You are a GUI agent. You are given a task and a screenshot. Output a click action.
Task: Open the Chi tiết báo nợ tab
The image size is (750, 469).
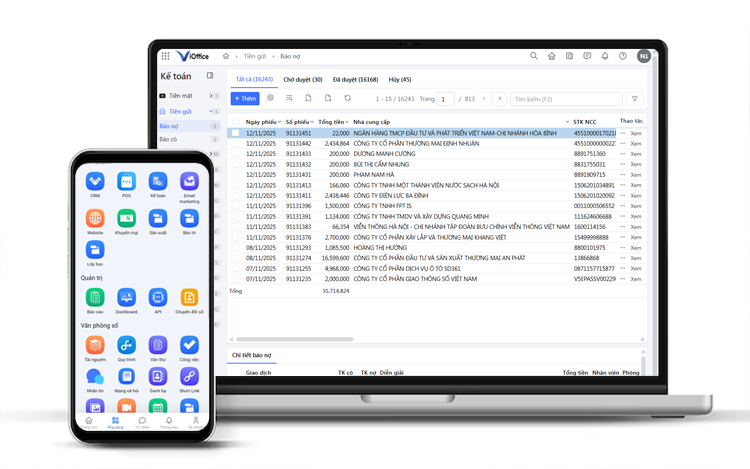252,355
